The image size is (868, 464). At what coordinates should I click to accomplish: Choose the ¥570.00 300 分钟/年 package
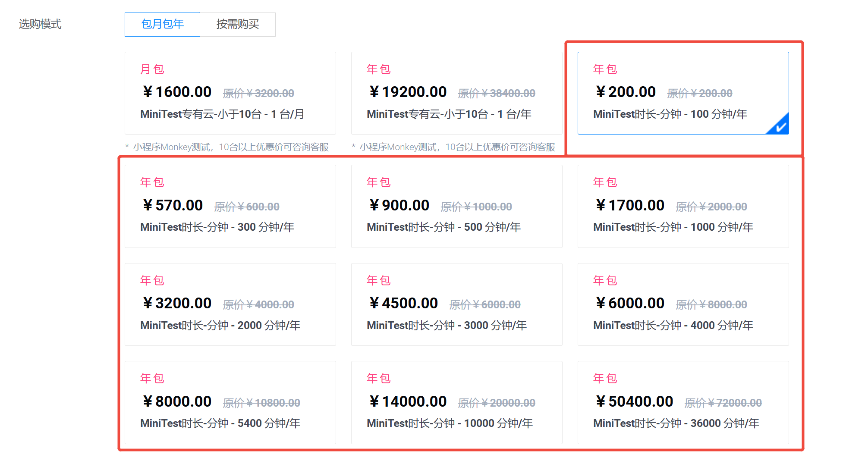tap(230, 206)
